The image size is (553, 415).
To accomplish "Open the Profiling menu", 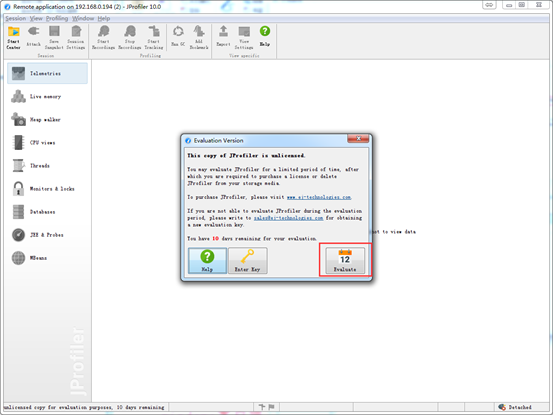I will (57, 18).
